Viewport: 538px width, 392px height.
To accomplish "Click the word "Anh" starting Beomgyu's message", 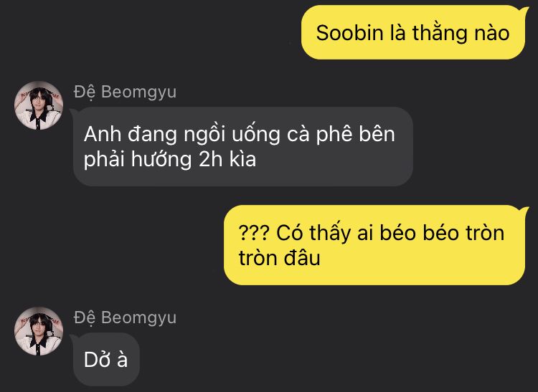I will pyautogui.click(x=103, y=134).
